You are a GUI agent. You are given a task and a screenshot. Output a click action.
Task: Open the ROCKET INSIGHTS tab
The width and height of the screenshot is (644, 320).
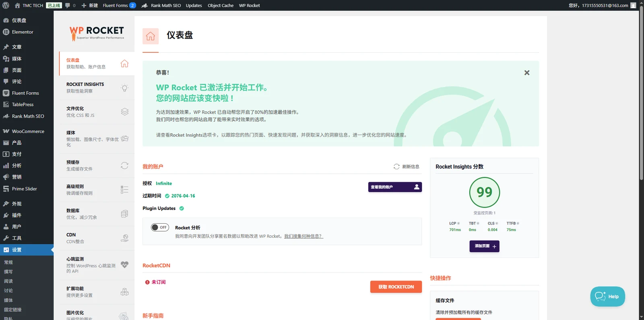97,87
